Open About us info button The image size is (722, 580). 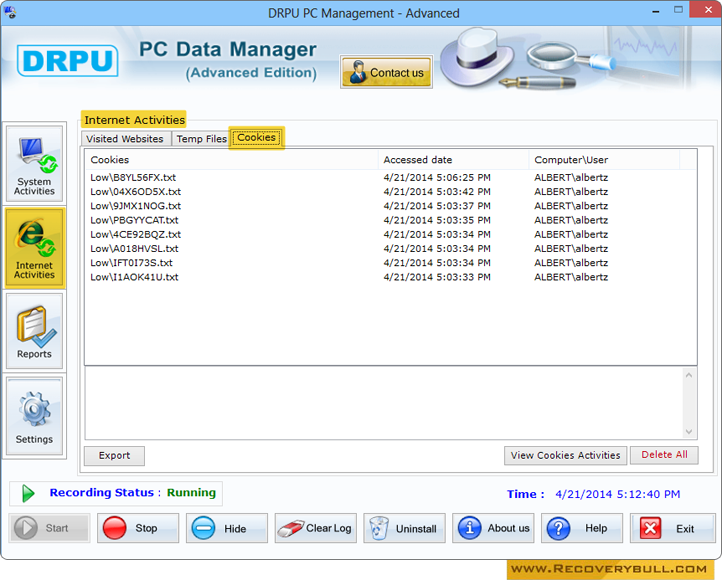point(493,528)
